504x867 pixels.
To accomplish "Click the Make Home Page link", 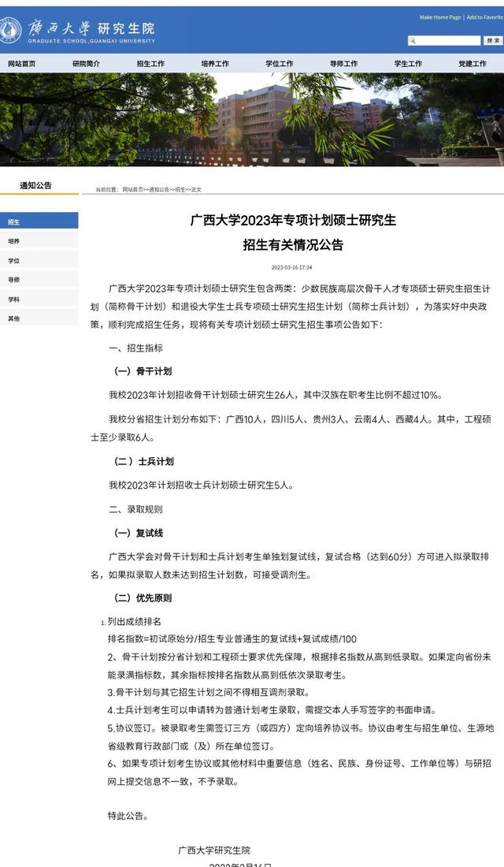I will coord(440,17).
